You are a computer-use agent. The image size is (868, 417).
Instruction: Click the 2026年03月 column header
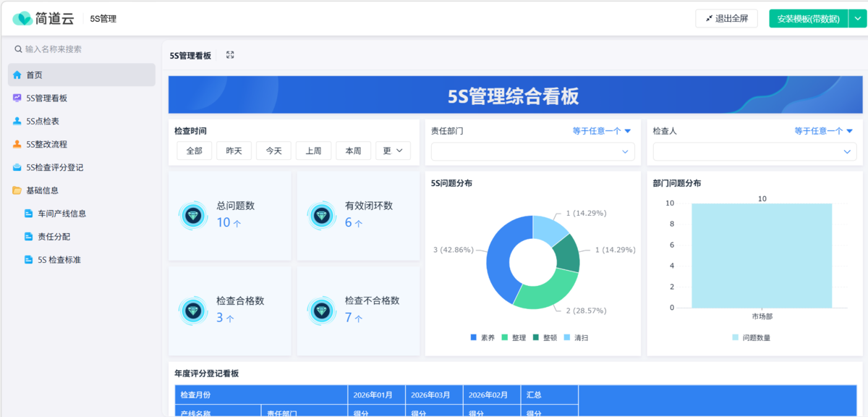[434, 395]
